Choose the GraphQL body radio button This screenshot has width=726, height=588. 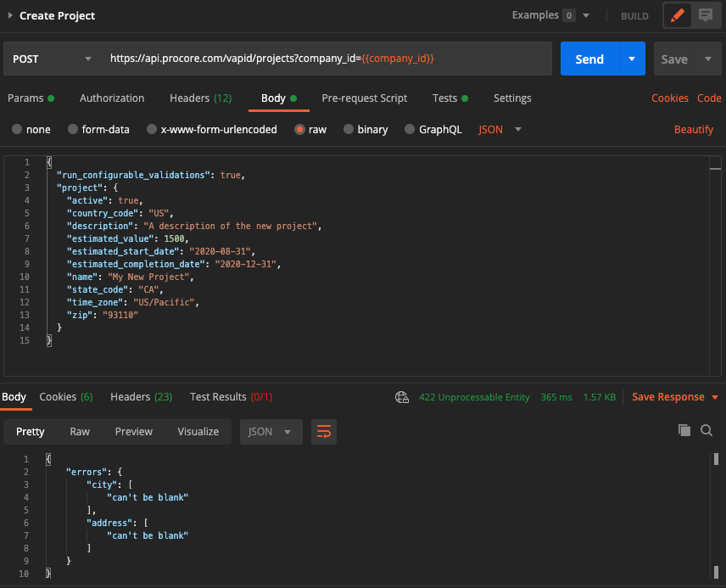click(410, 129)
